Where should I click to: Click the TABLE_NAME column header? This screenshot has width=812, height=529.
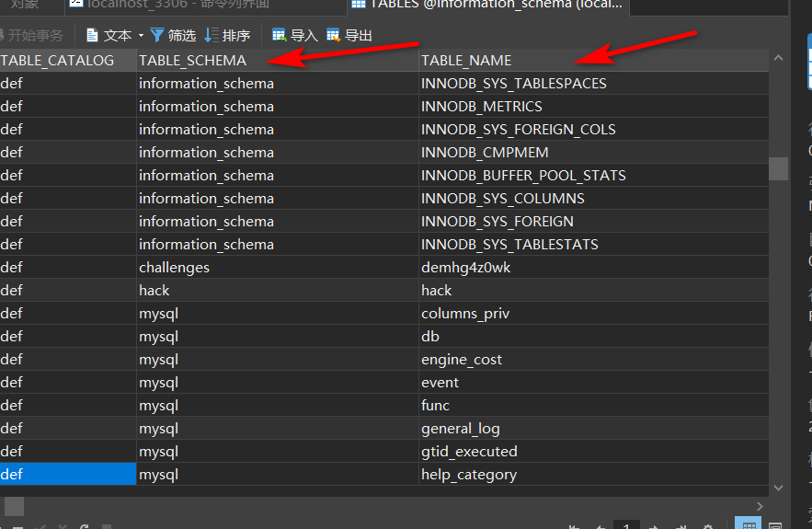point(593,60)
